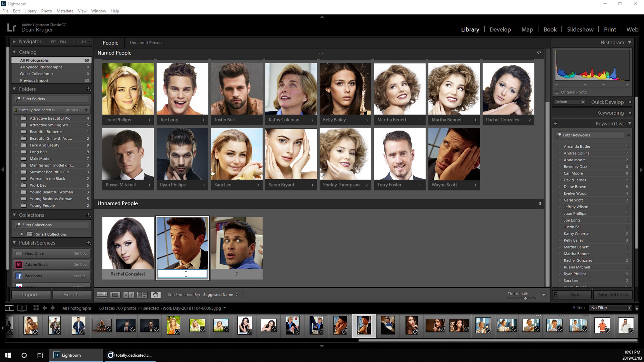Screen dimensions: 644x362
Task: Switch to the Develop module tab
Action: (x=500, y=29)
